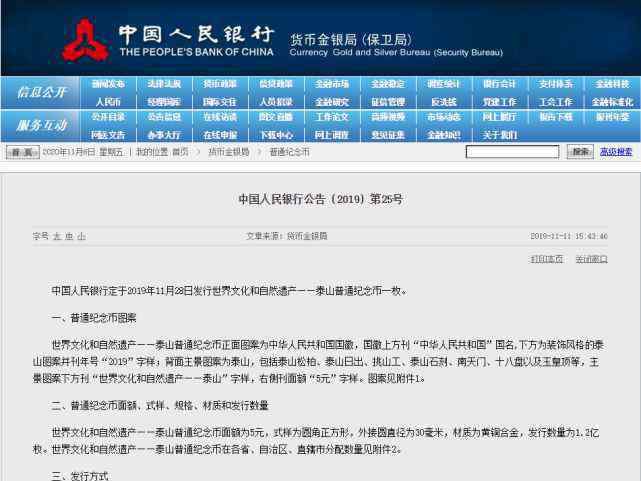Select 音频视频 in the service menu
The height and width of the screenshot is (481, 641).
pos(388,117)
